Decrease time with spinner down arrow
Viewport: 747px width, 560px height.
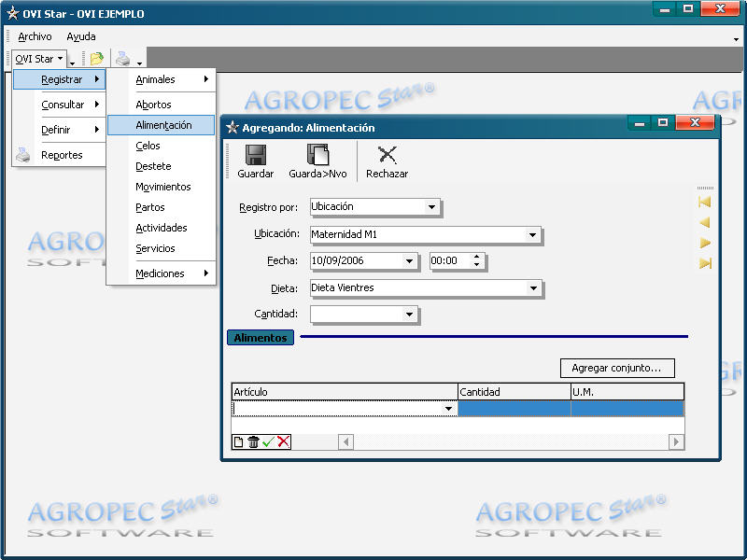click(x=476, y=265)
